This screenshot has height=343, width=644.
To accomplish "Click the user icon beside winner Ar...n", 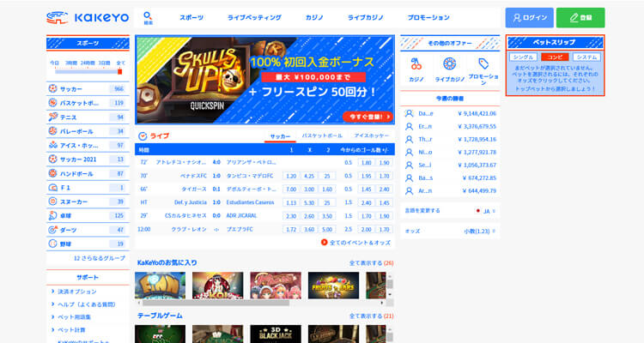I will pyautogui.click(x=409, y=190).
